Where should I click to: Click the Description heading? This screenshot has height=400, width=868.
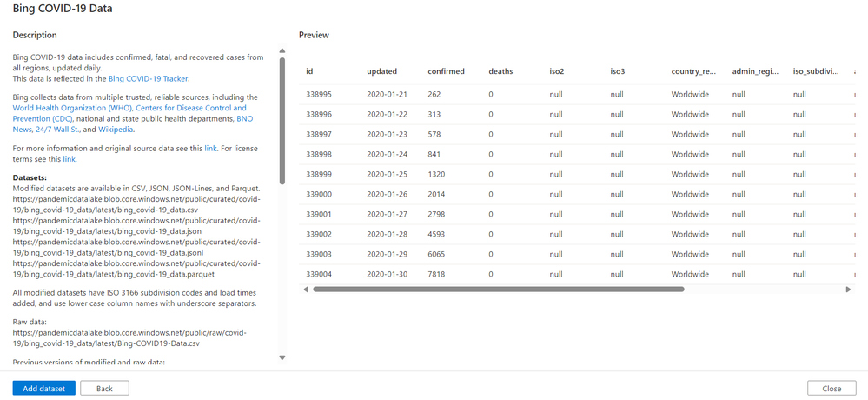click(35, 35)
